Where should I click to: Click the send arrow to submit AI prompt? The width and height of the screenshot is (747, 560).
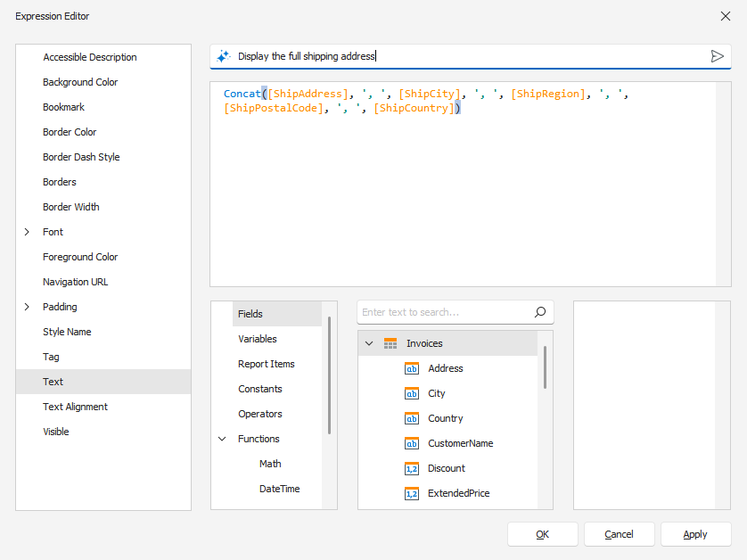[718, 55]
